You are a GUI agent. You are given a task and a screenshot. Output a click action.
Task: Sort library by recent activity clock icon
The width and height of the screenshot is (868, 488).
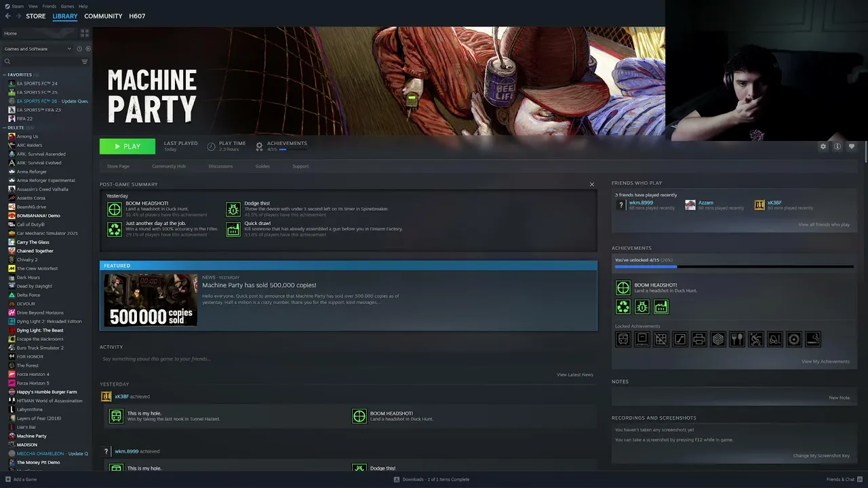click(79, 49)
